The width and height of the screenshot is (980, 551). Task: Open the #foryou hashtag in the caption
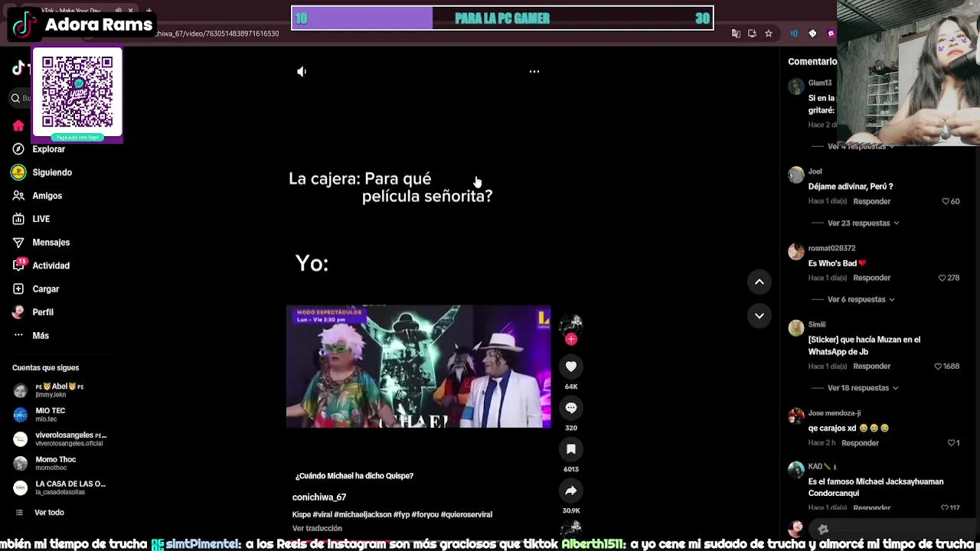[x=425, y=515]
